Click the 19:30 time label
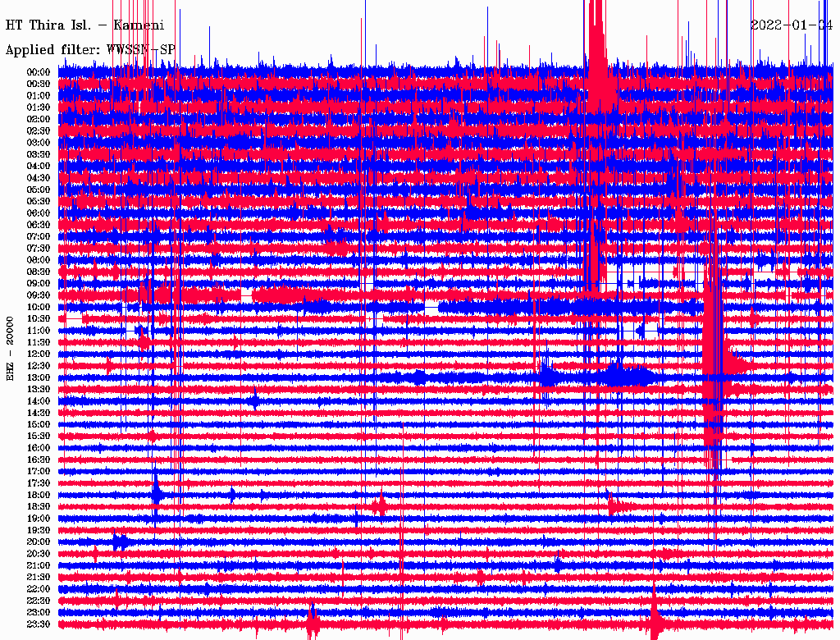The width and height of the screenshot is (840, 640). click(x=39, y=530)
